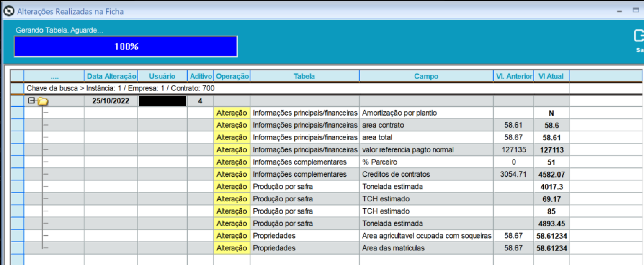The image size is (644, 265).
Task: Click the 100% progress bar
Action: 126,46
